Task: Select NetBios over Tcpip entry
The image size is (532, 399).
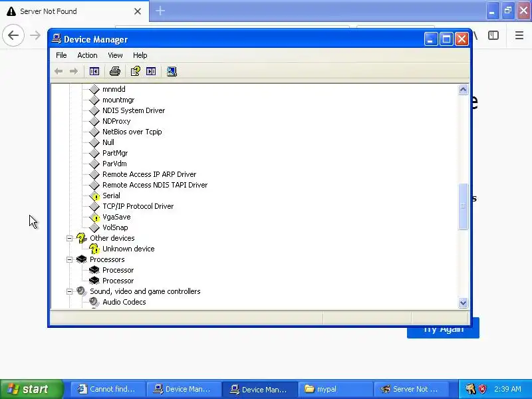Action: click(x=132, y=132)
